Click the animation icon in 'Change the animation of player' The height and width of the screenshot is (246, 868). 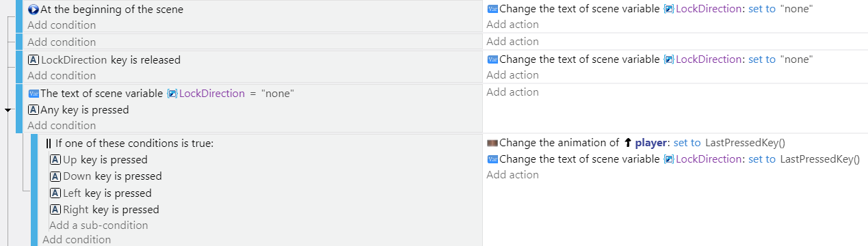point(492,143)
